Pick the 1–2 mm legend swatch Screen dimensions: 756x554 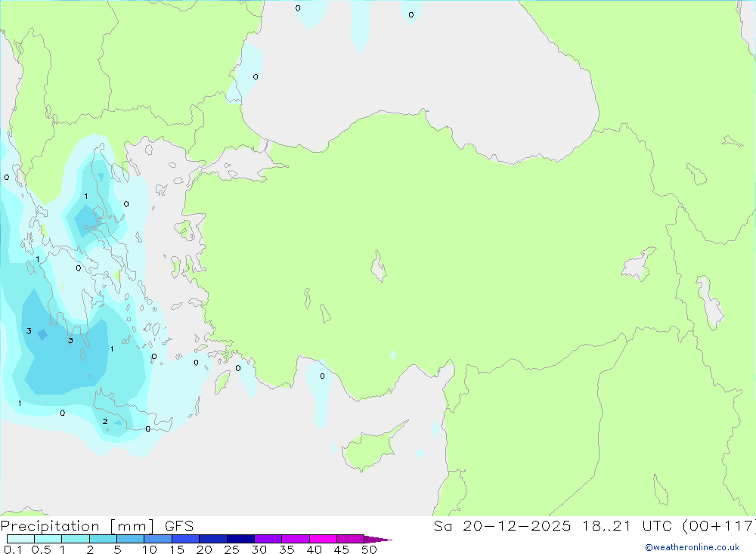click(x=75, y=539)
